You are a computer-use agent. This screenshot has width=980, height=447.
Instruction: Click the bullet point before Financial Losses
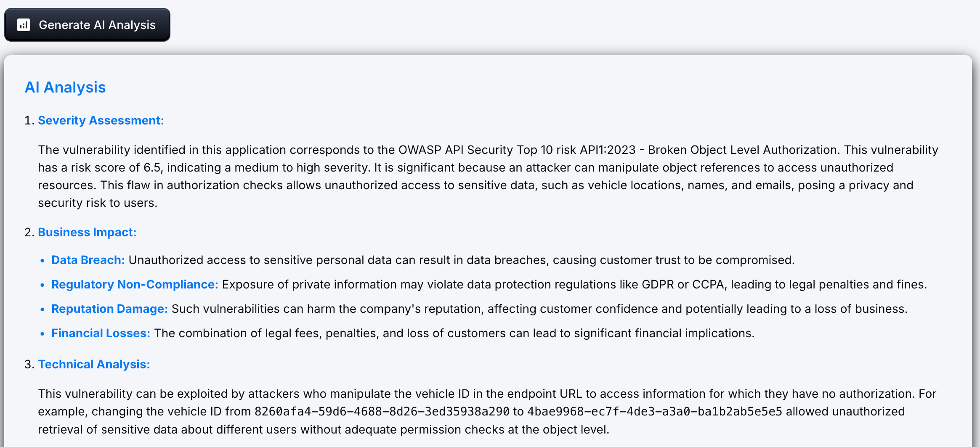[x=42, y=334]
